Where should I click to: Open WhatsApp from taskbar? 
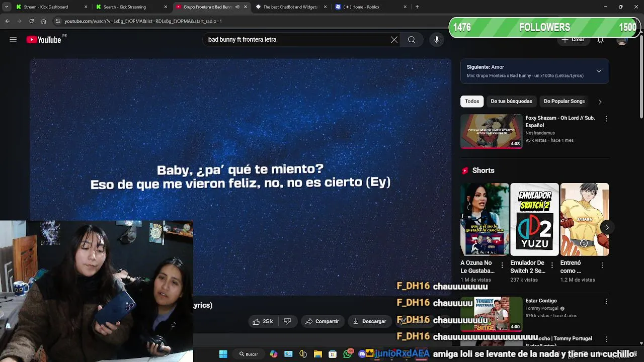tap(347, 354)
